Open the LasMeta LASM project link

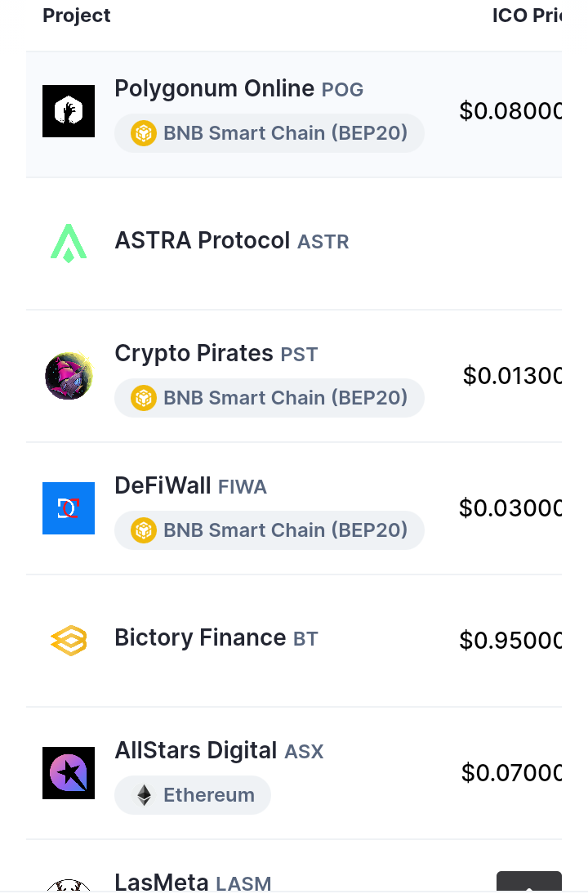(x=193, y=882)
